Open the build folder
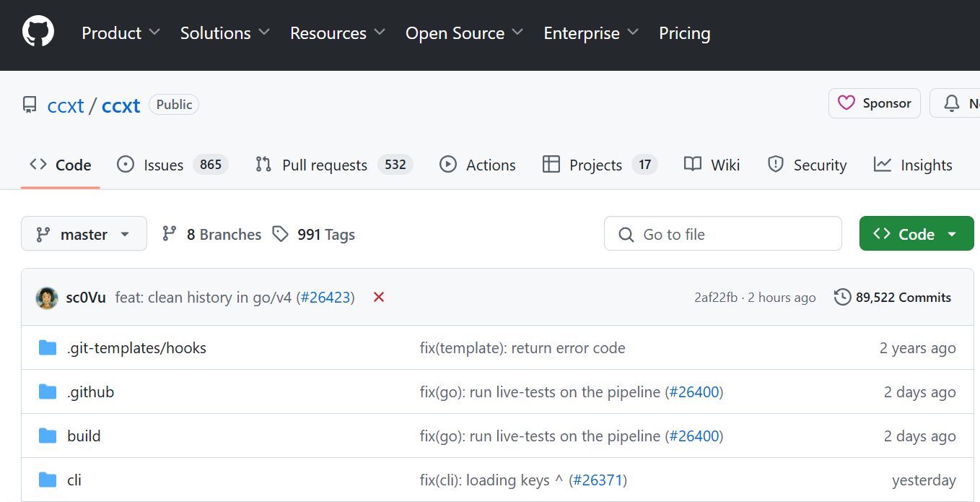 [x=84, y=436]
